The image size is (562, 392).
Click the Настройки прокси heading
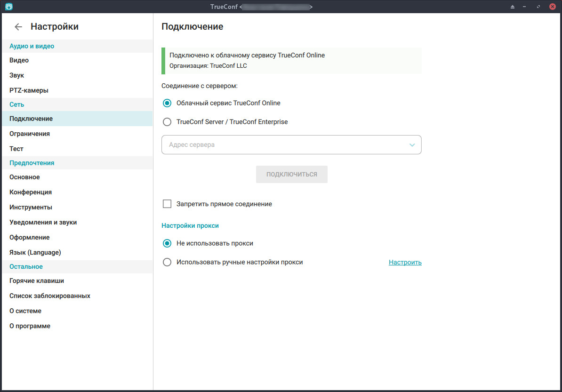(x=190, y=226)
